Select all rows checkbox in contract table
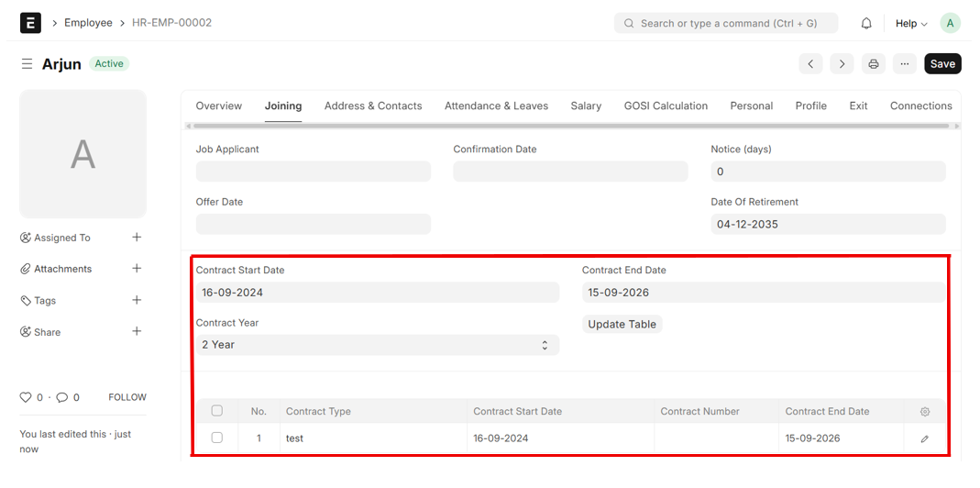 217,411
